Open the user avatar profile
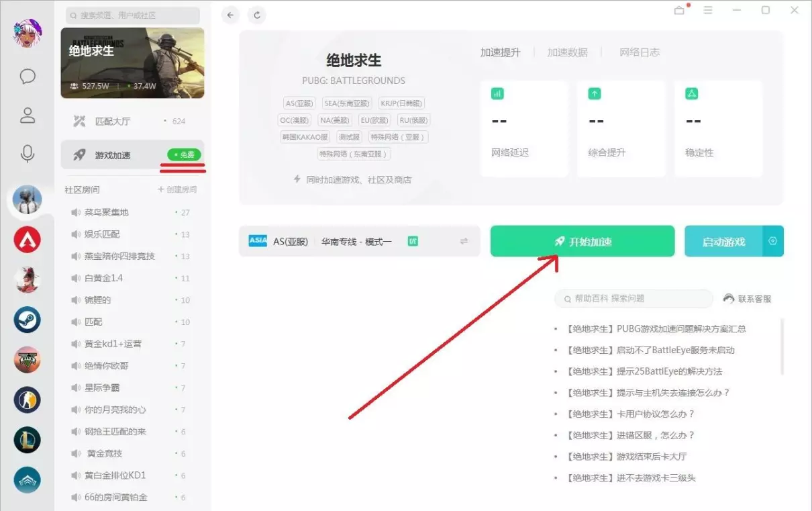The image size is (812, 511). point(28,32)
